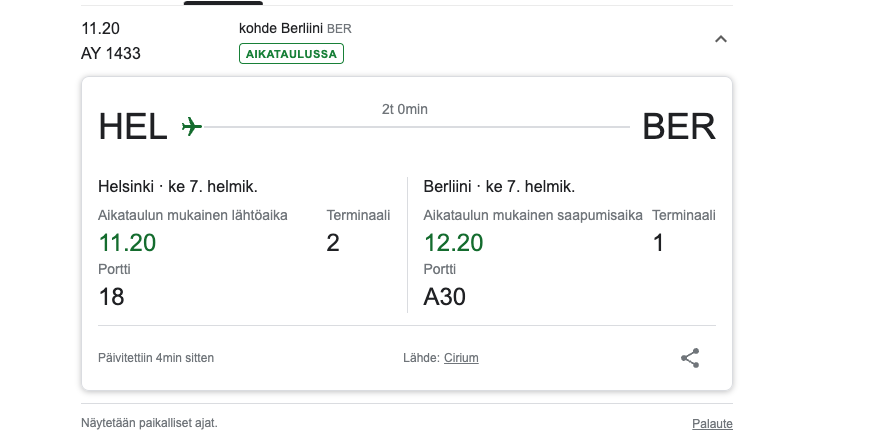Click the 'kohde Berliini BER' destination header

(295, 28)
